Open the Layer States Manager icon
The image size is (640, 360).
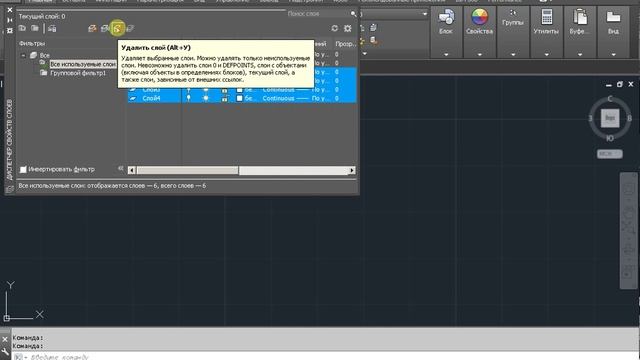(52, 28)
